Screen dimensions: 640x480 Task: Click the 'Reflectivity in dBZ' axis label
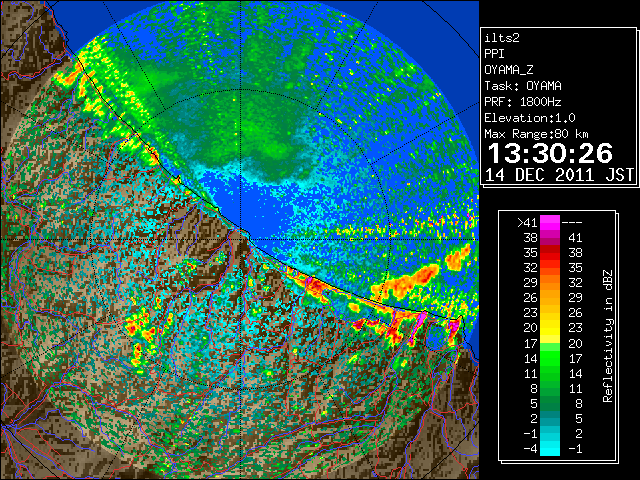pos(607,336)
